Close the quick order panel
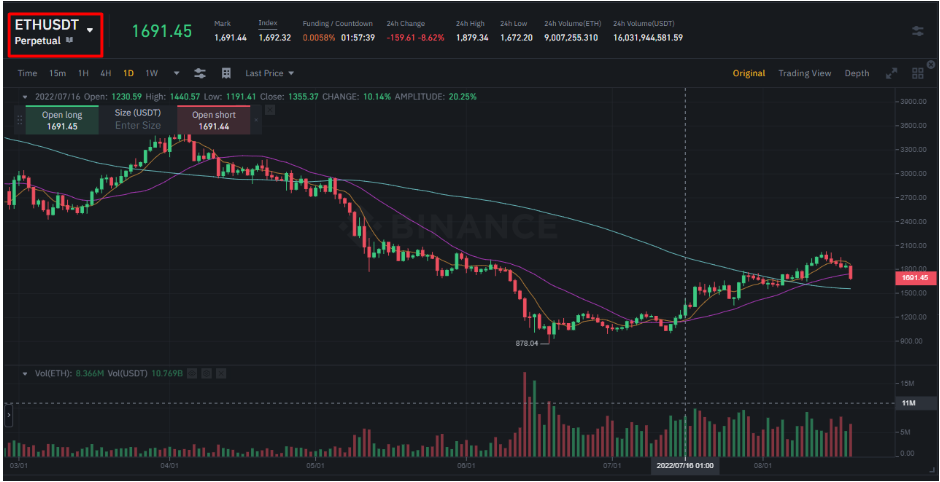Viewport: 940px width, 482px height. click(x=256, y=120)
